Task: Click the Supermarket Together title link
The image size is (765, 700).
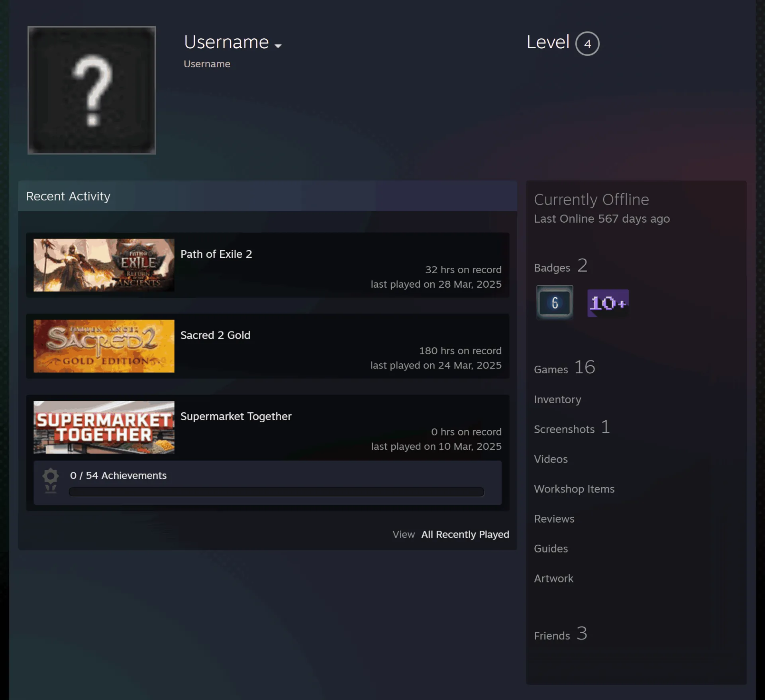Action: point(236,416)
